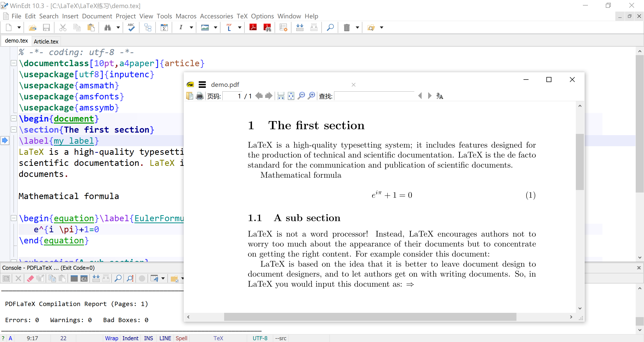
Task: Expand the PDFLaTeX compiler dropdown arrow
Action: coord(239,27)
